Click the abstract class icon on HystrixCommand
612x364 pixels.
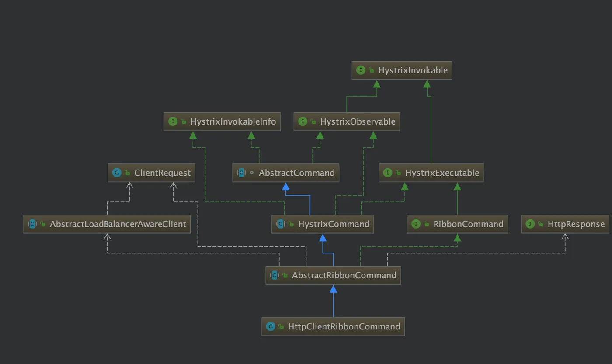281,224
